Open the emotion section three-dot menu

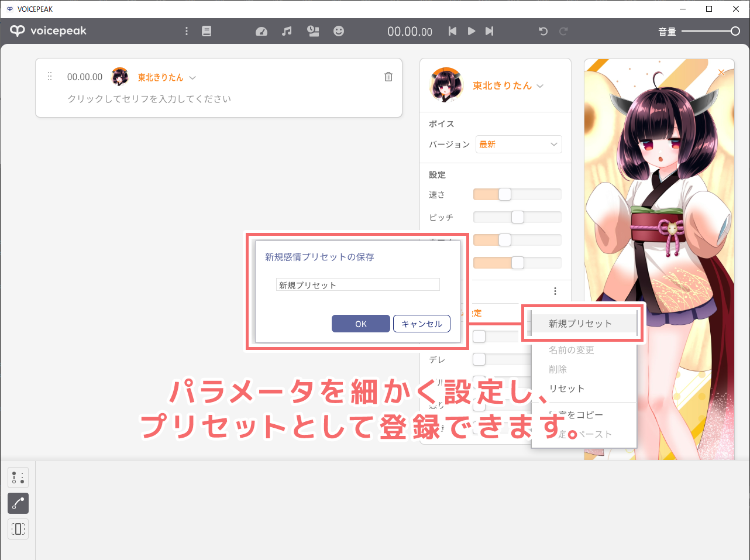point(555,291)
